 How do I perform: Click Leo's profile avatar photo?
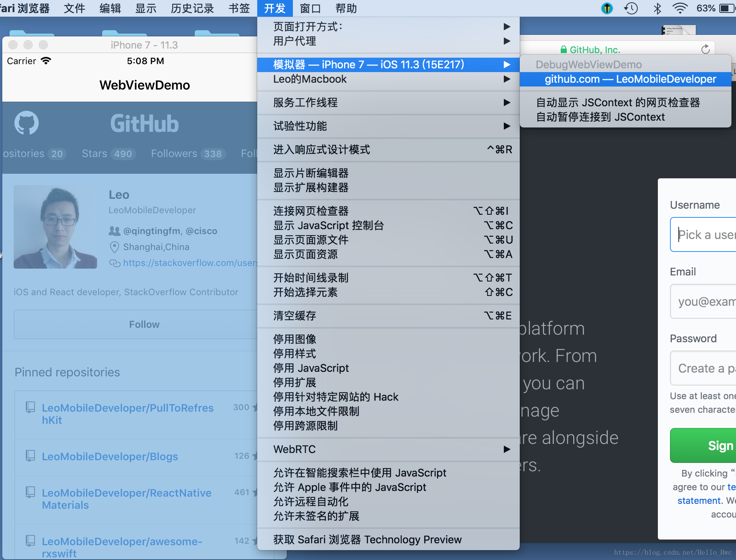55,227
